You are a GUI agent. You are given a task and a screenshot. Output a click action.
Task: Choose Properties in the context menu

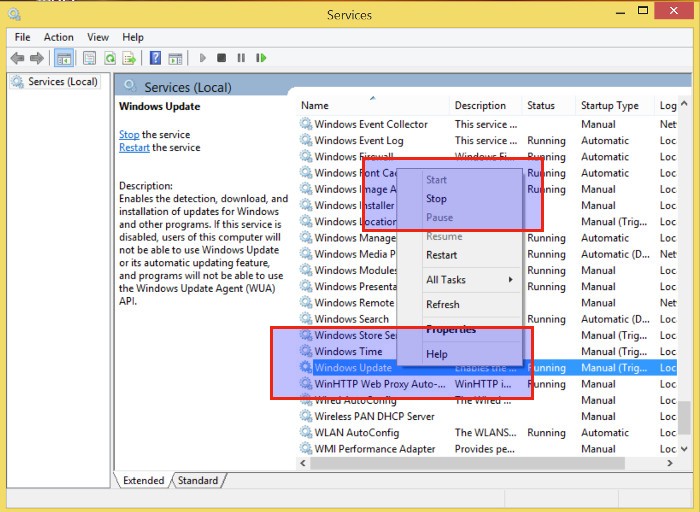tap(459, 329)
